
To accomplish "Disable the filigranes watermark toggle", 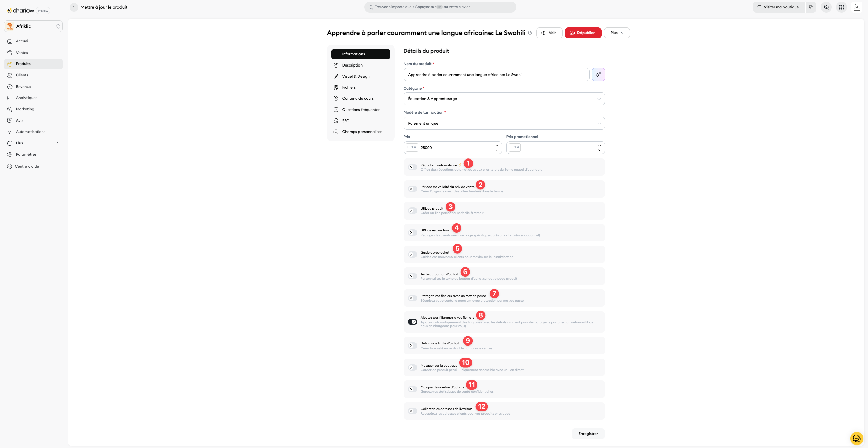I will click(x=412, y=322).
